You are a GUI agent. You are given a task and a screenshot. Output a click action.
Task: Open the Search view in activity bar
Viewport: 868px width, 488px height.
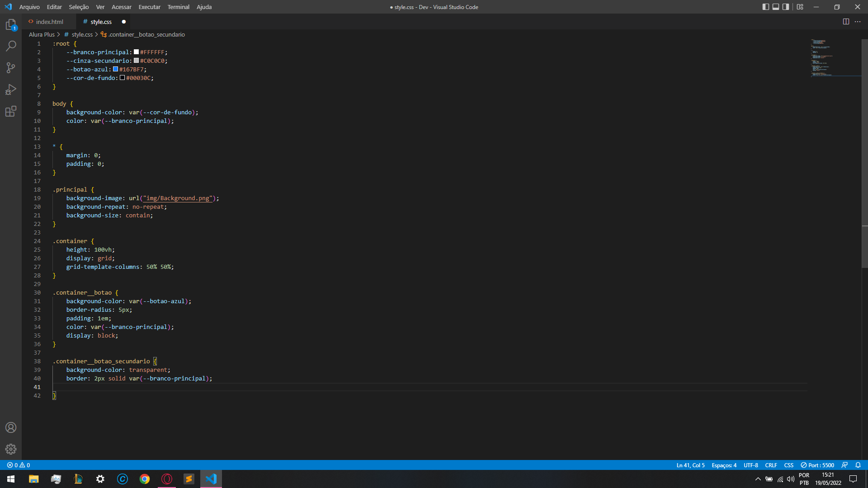pos(11,46)
